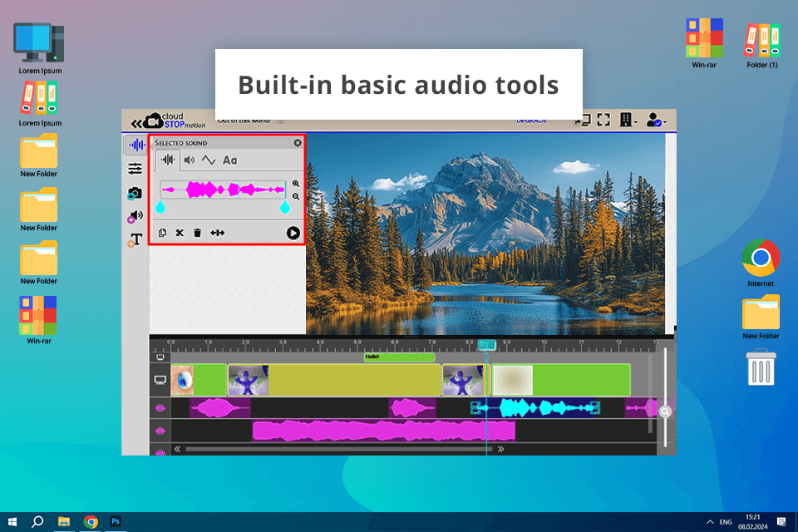Select the add sound tool in sidebar
Viewport: 798px width, 532px height.
point(135,216)
